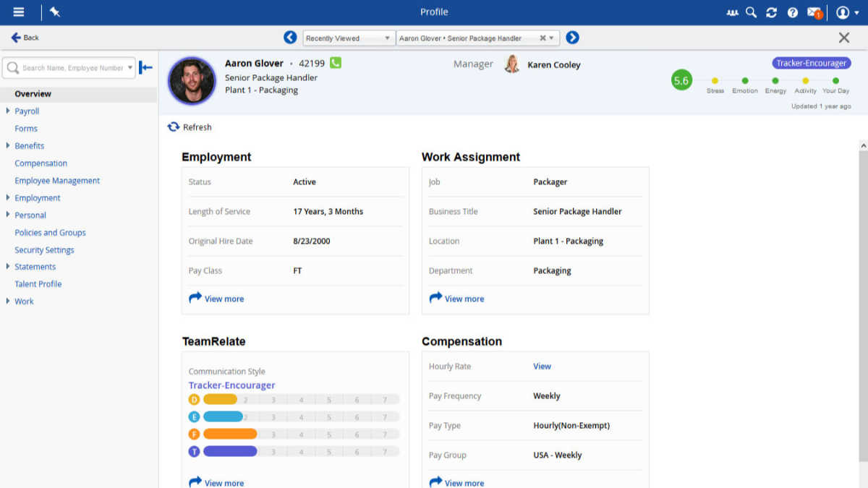The height and width of the screenshot is (488, 868).
Task: Click View link for Hourly Rate
Action: [542, 367]
